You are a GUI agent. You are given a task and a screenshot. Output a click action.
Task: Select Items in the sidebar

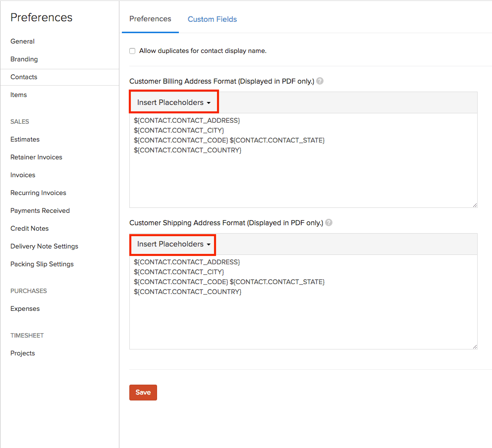point(18,95)
